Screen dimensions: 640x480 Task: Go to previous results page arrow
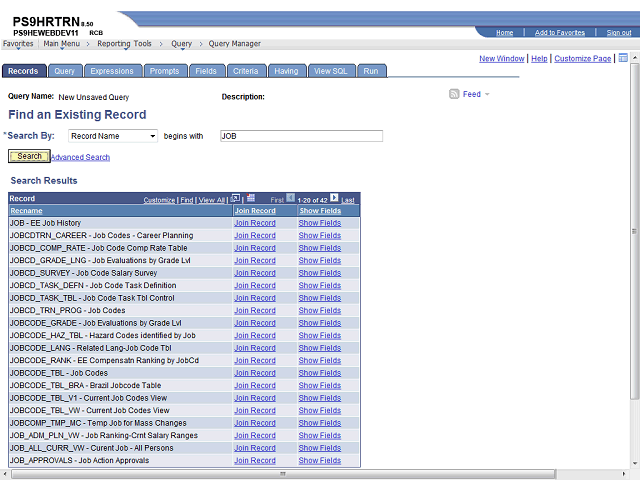coord(290,198)
